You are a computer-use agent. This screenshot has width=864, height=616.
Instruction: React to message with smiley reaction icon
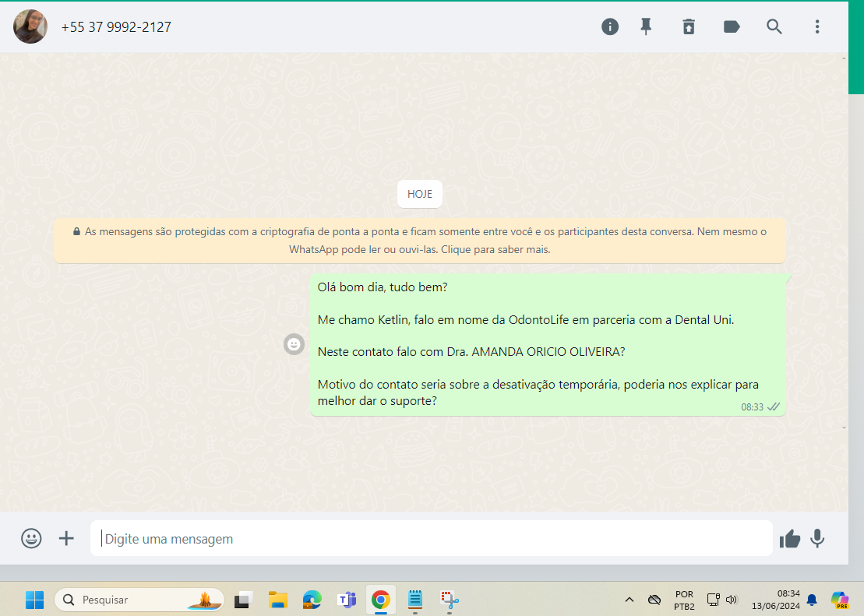click(294, 344)
